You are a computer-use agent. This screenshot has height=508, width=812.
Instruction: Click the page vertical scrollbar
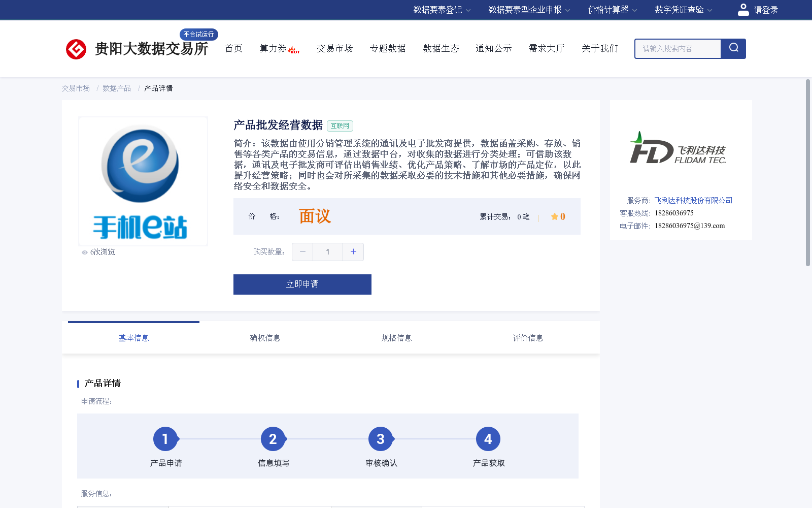coord(808,173)
